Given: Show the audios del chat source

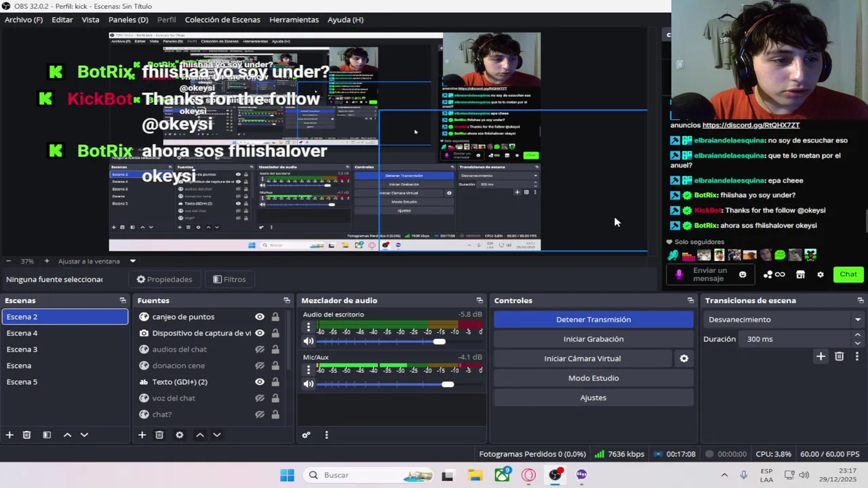Looking at the screenshot, I should pos(260,349).
